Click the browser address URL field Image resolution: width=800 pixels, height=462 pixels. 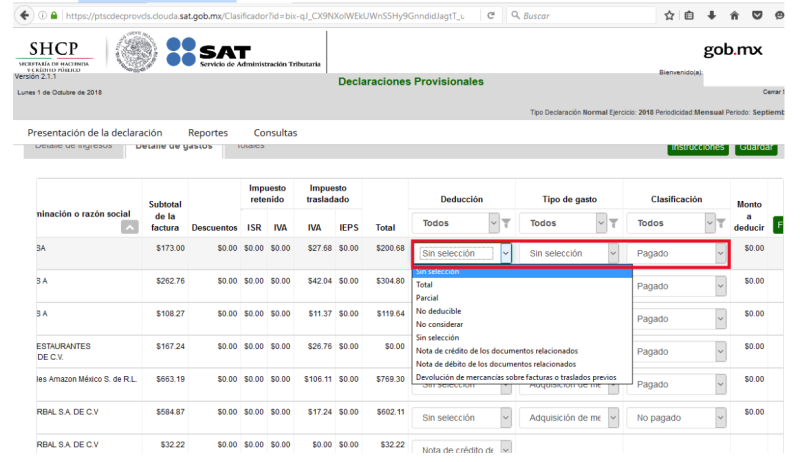tap(265, 16)
